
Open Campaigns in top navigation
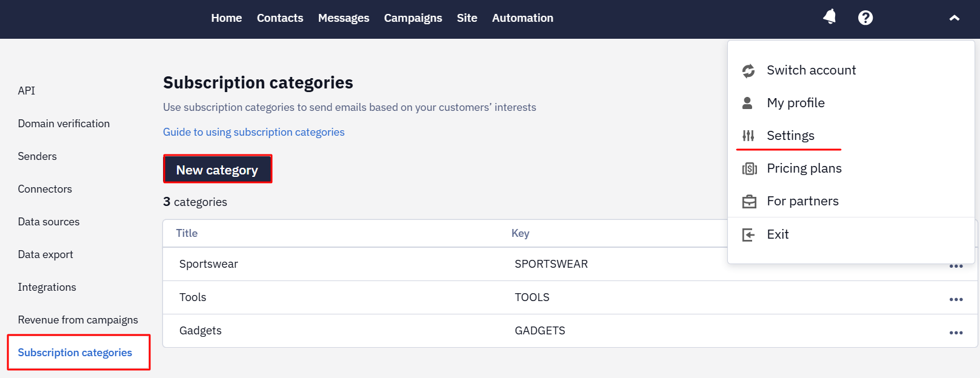[413, 18]
